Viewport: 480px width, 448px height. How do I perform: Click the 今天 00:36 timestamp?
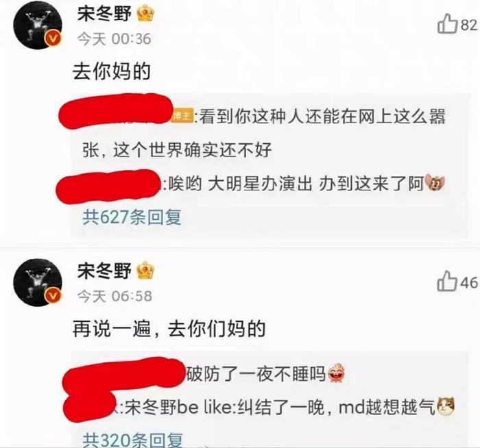tap(115, 39)
